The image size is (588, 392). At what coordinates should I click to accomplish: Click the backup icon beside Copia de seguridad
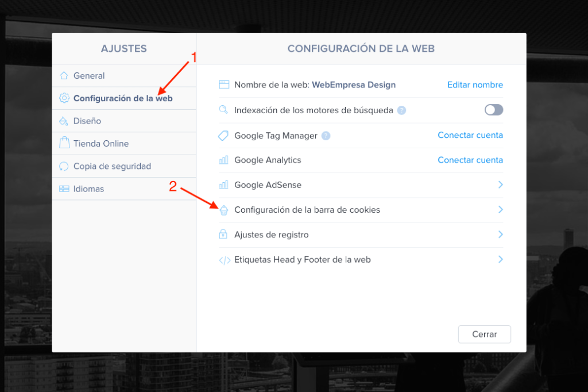(x=64, y=166)
